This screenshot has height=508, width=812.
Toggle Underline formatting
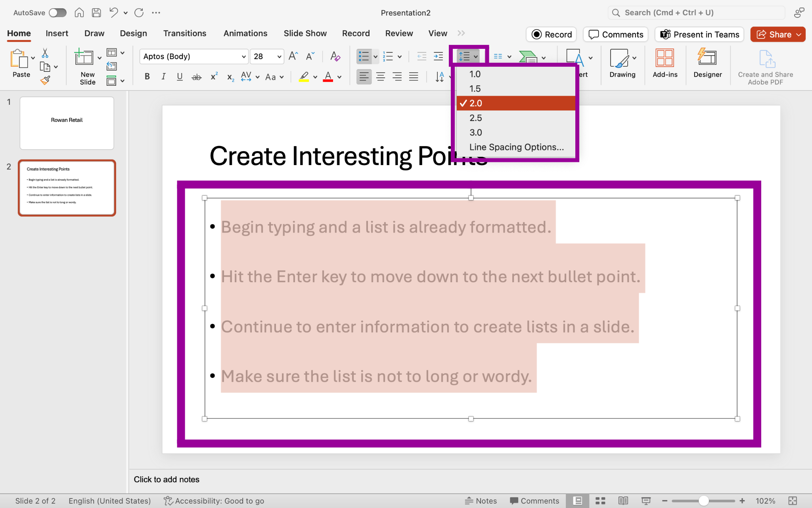point(180,77)
